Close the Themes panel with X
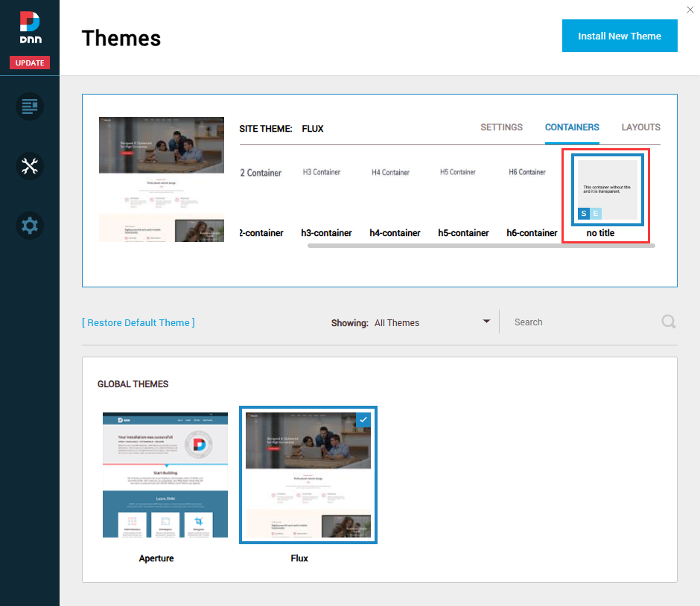 (x=690, y=10)
